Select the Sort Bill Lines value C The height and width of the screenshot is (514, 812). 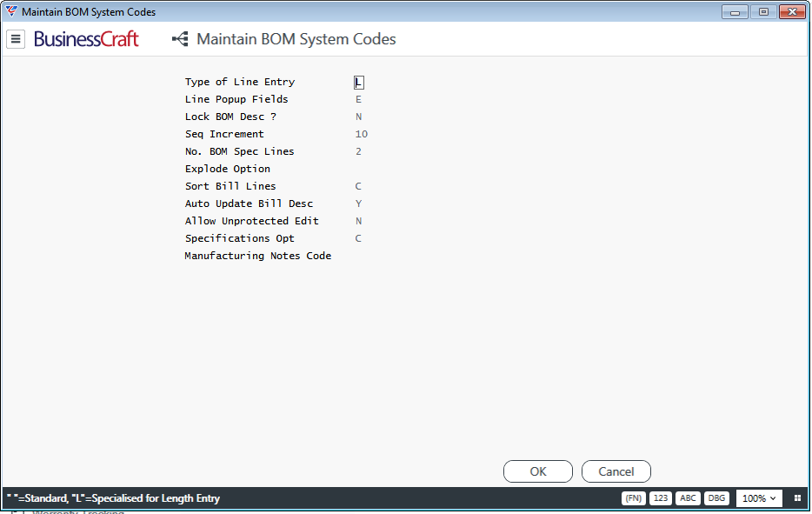358,186
